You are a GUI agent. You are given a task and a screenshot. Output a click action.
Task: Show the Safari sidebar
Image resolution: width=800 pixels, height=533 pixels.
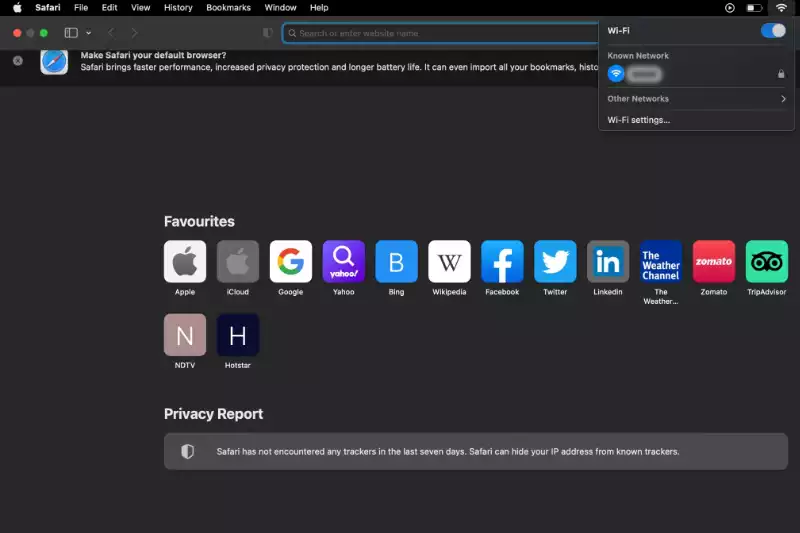click(x=71, y=33)
